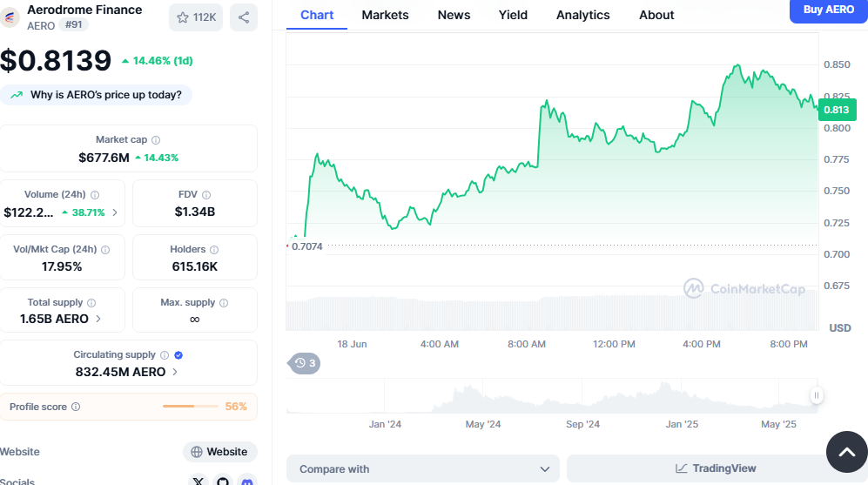The height and width of the screenshot is (485, 868).
Task: Click the current price label 0.813
Action: coord(837,110)
